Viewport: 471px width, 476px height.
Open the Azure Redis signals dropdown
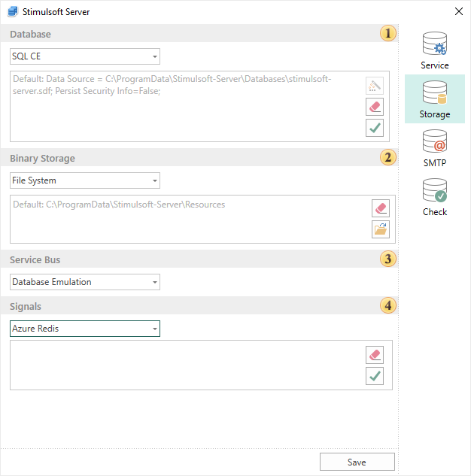click(85, 329)
